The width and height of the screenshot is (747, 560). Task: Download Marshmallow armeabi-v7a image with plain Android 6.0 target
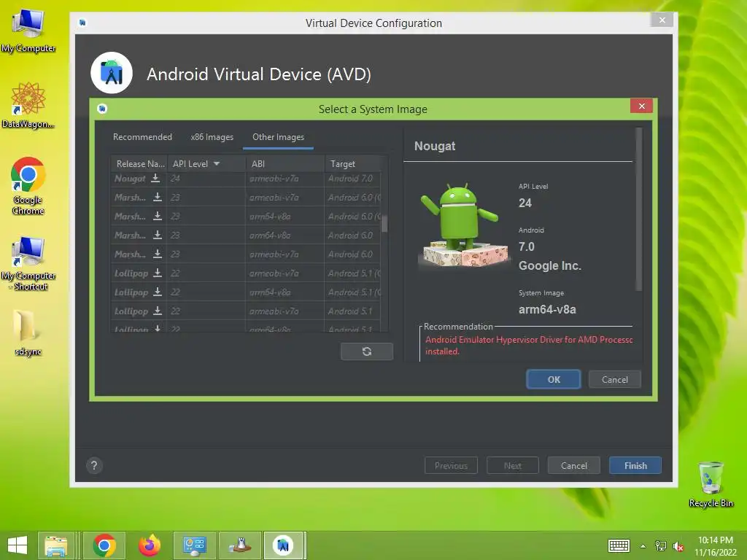point(158,254)
